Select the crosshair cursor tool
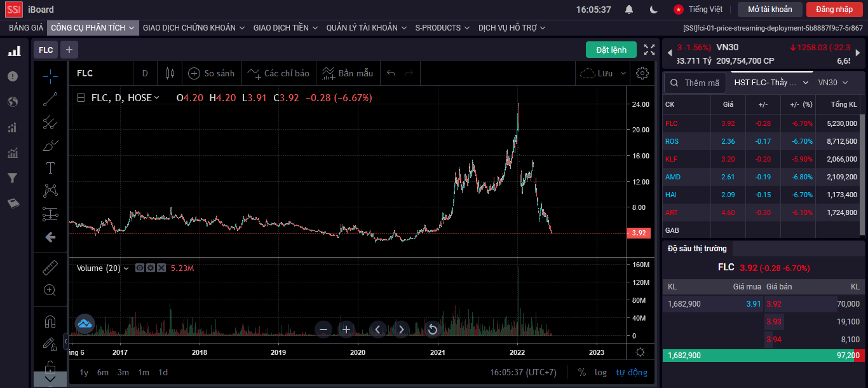Viewport: 868px width, 388px height. (x=50, y=76)
